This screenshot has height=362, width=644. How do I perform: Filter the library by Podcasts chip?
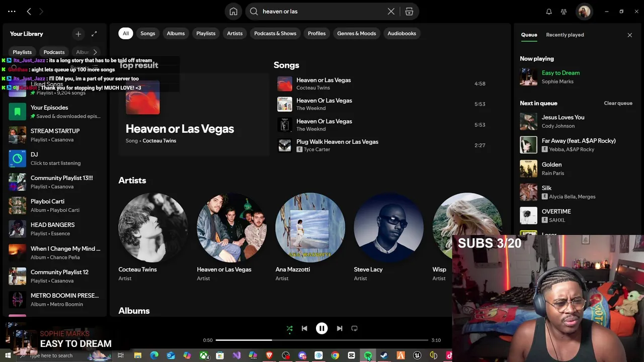tap(54, 52)
